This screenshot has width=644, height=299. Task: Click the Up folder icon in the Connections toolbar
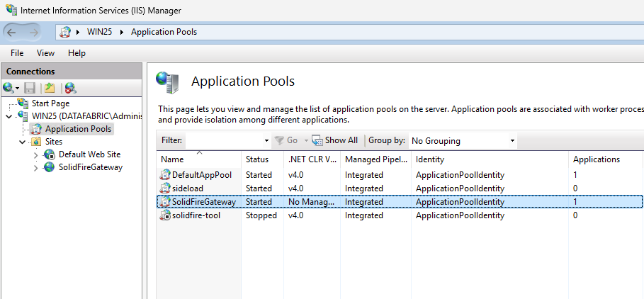[x=50, y=87]
